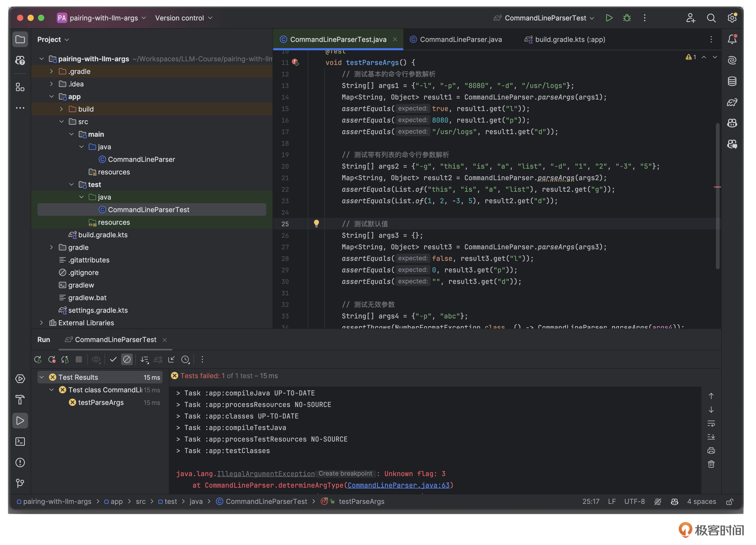Open the Database tool window icon
Viewport: 756px width, 545px height.
coord(732,81)
